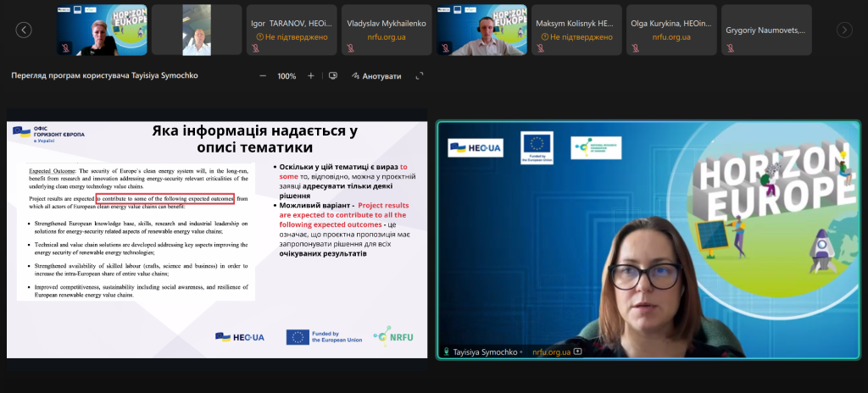Open the 100% zoom level control

[287, 76]
